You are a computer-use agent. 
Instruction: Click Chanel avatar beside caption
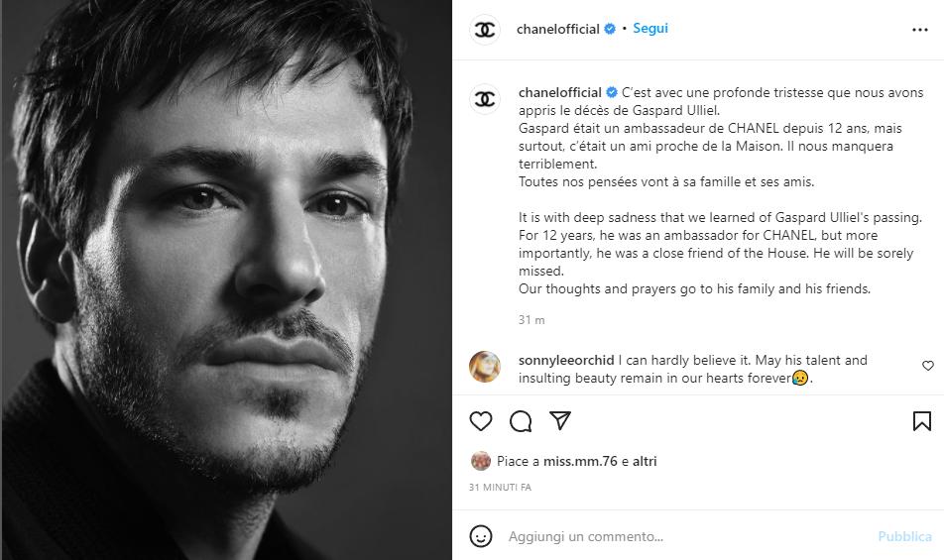[485, 99]
